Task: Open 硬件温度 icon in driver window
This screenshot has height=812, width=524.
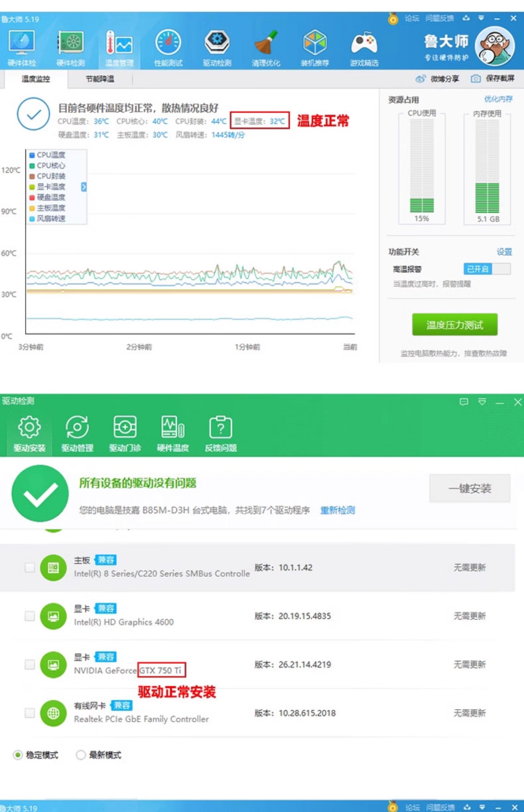Action: tap(172, 427)
